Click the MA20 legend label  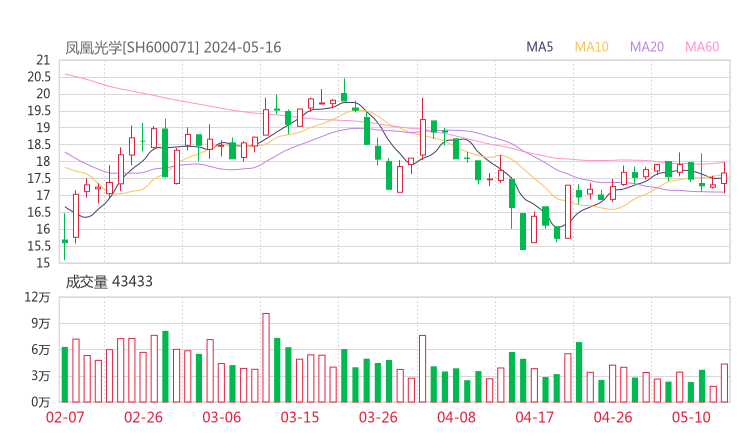[x=647, y=47]
